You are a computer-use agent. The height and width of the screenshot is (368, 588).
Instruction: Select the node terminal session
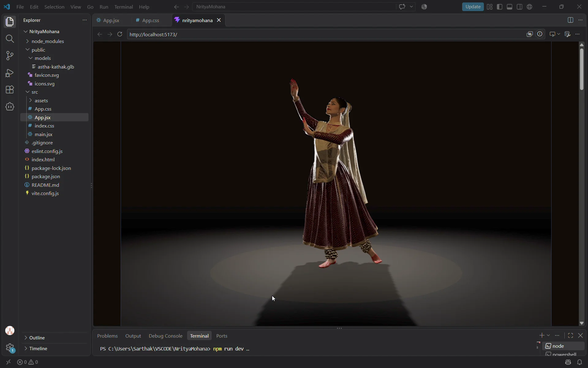(x=563, y=346)
